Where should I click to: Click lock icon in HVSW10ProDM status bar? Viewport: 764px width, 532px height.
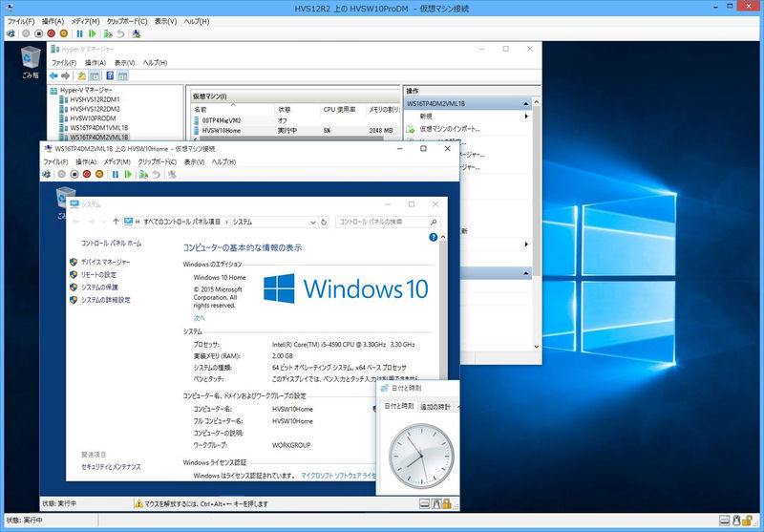click(747, 521)
